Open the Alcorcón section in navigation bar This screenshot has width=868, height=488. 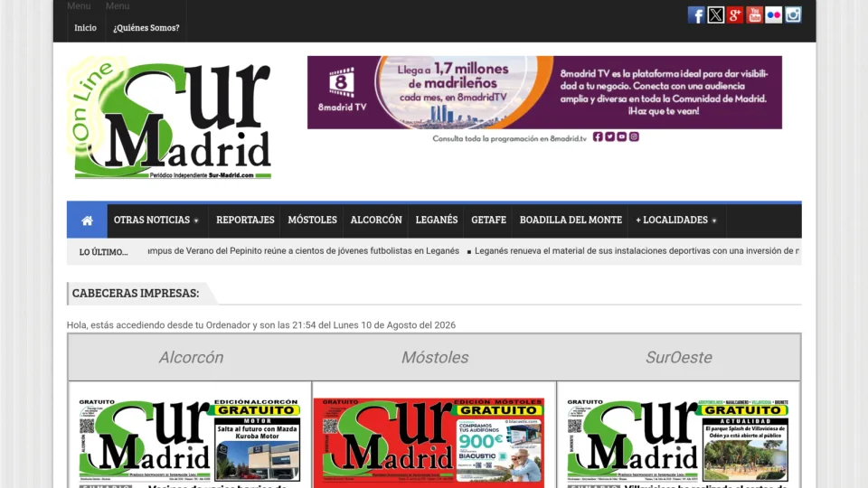click(376, 221)
